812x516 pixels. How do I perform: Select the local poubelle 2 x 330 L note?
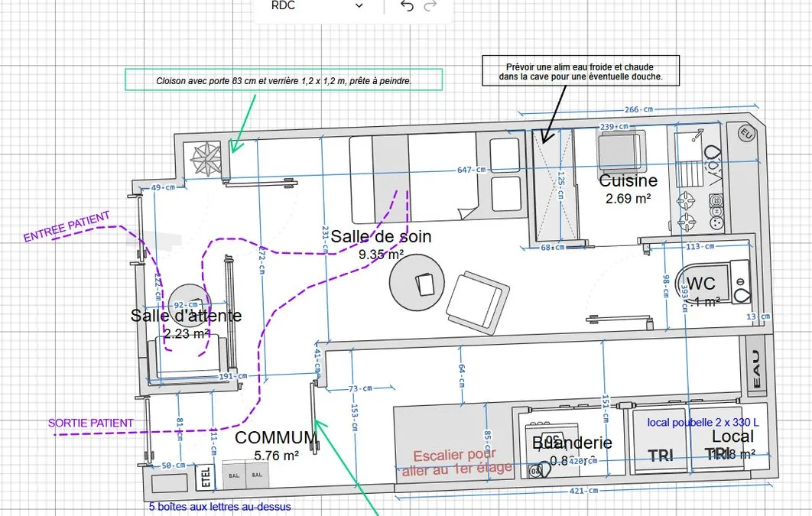[703, 422]
